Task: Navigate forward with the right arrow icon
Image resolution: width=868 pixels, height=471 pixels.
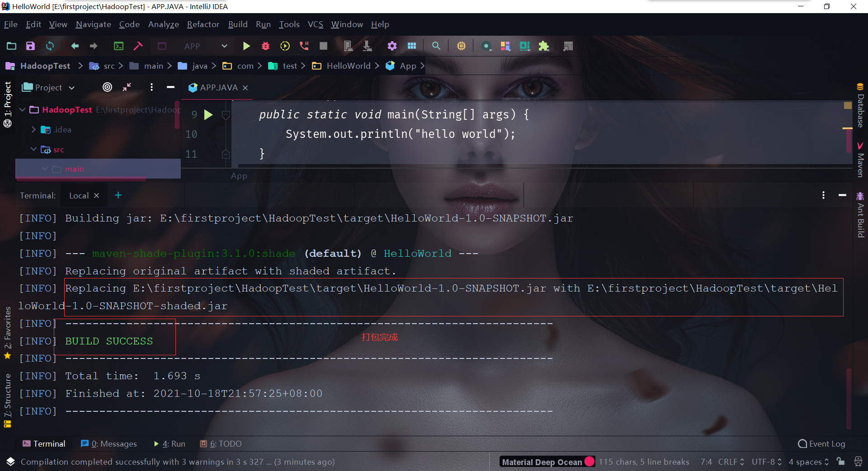Action: (x=94, y=46)
